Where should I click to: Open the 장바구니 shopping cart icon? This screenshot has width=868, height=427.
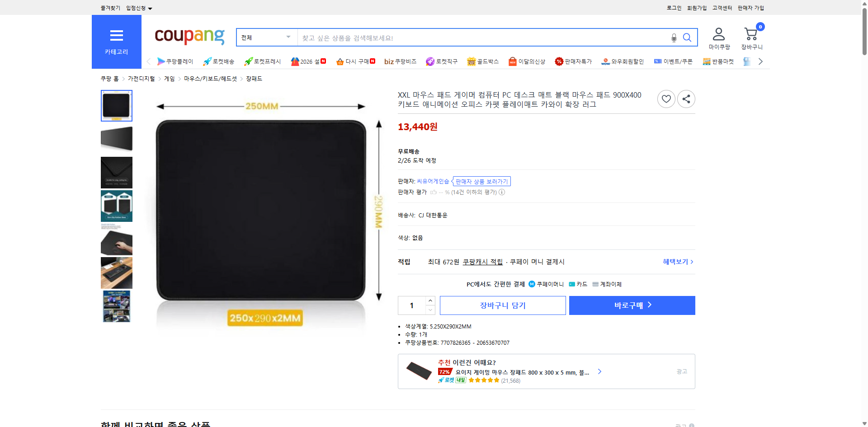click(751, 33)
